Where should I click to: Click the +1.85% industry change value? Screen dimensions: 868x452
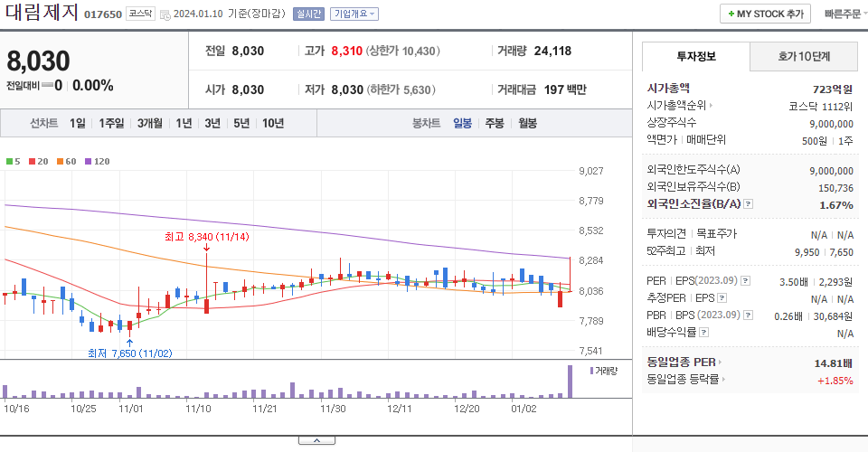[835, 381]
